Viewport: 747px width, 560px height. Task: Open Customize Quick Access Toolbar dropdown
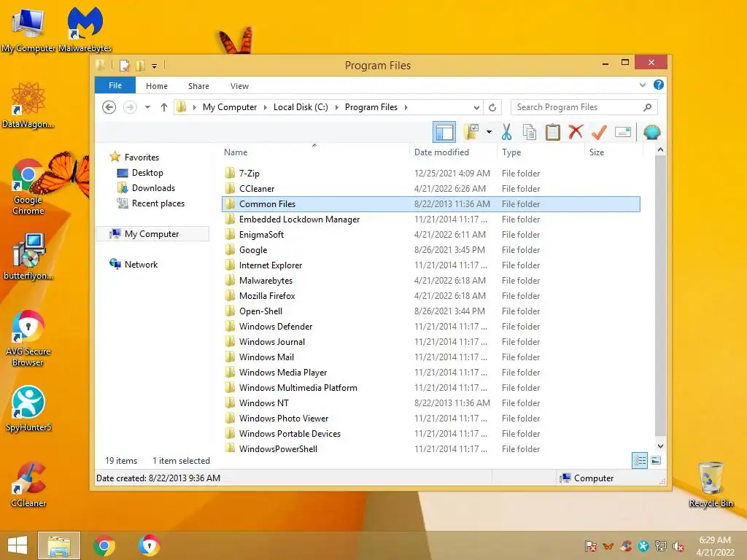pos(155,66)
